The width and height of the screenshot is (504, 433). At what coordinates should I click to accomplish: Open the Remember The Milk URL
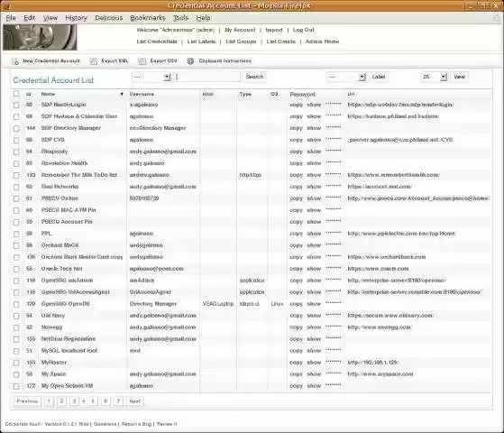393,175
